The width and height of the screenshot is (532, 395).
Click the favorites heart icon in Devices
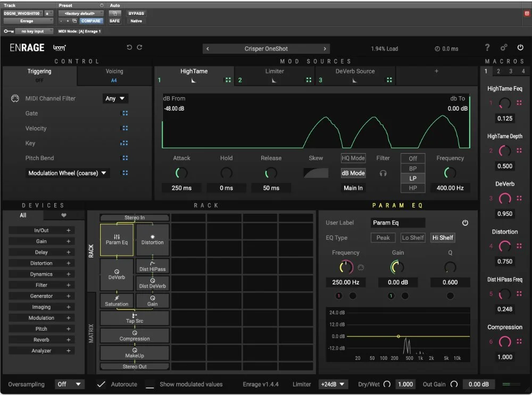pyautogui.click(x=63, y=215)
